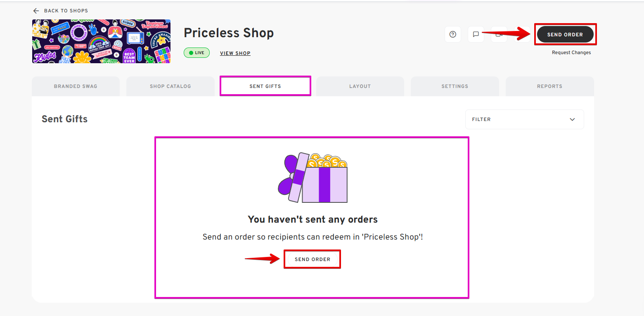The height and width of the screenshot is (316, 644).
Task: Open the Branded Swag tab
Action: pyautogui.click(x=76, y=86)
